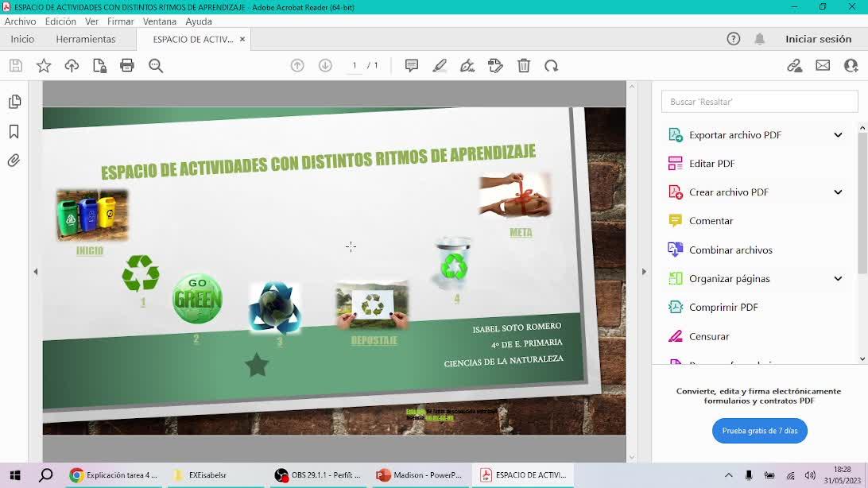The image size is (868, 488).
Task: Click the Delete trash icon in toolbar
Action: 524,66
